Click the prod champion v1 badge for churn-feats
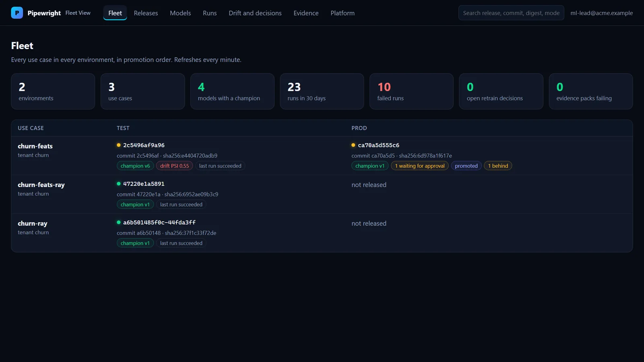This screenshot has height=362, width=644. coord(370,166)
